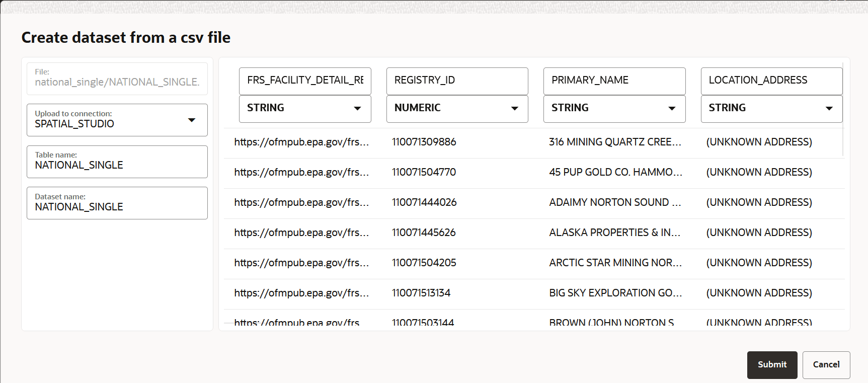
Task: Click the 316 MINING QUARTZ CREE… name cell
Action: pyautogui.click(x=615, y=142)
